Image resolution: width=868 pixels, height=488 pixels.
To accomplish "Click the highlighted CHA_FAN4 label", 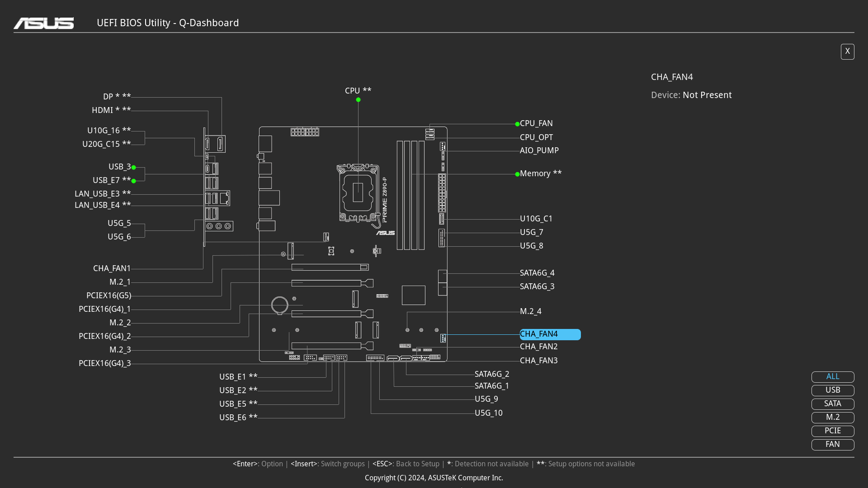I will 550,334.
